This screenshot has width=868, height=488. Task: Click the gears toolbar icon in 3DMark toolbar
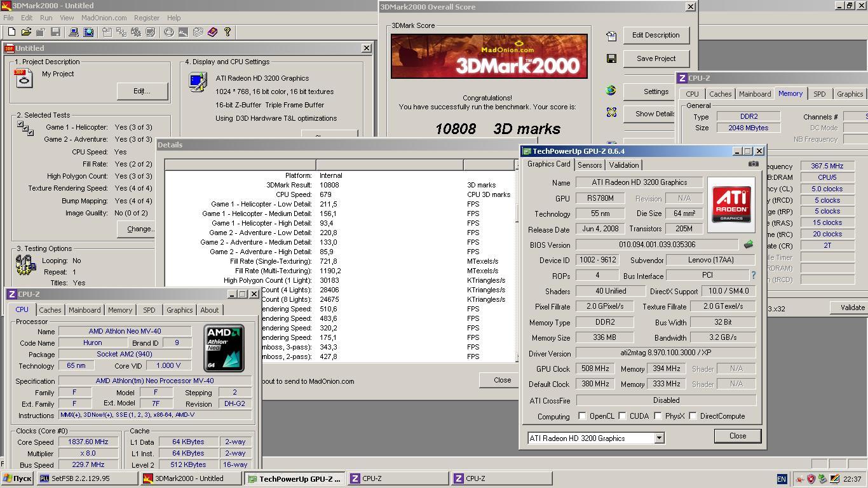click(x=136, y=32)
